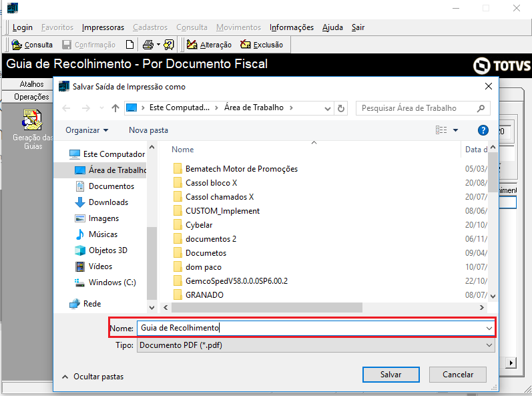532x396 pixels.
Task: Select Documentos in the navigation tree
Action: pos(105,186)
